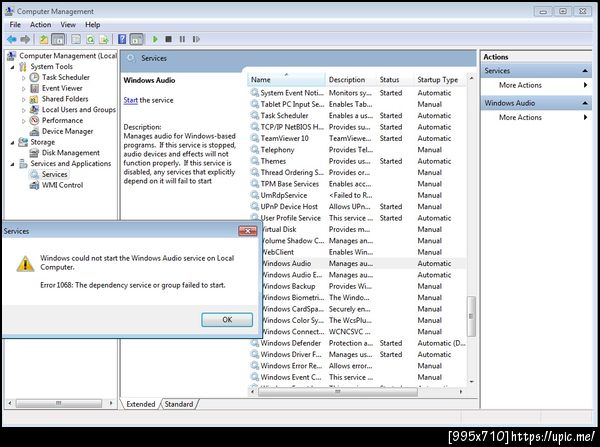The width and height of the screenshot is (600, 447).
Task: Expand the Event Viewer node arrow
Action: tap(24, 88)
